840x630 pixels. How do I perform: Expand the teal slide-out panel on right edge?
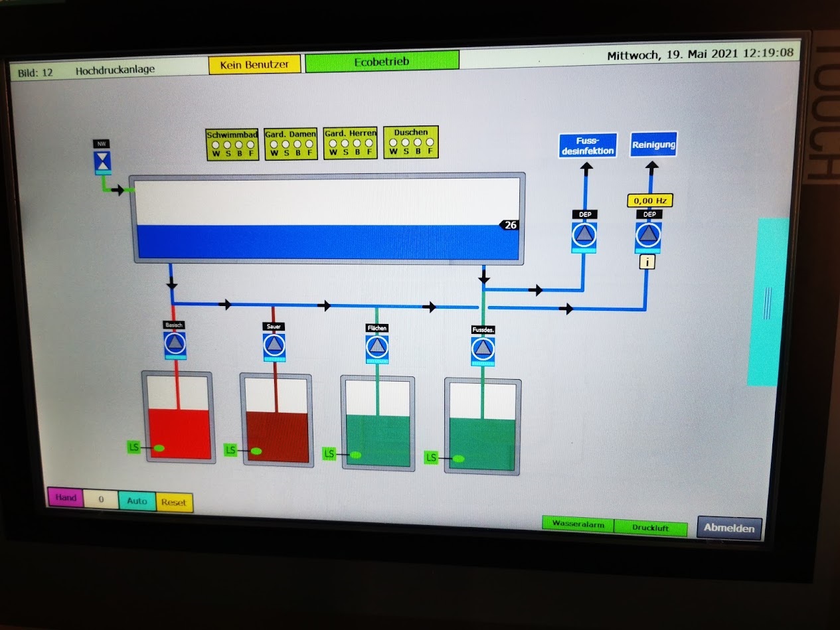[x=768, y=302]
